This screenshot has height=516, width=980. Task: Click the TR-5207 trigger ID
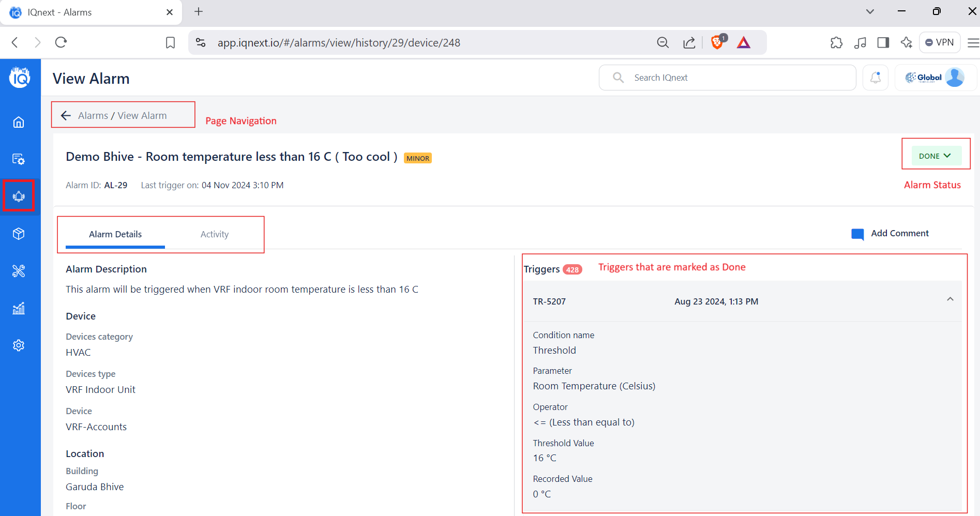[x=549, y=301]
